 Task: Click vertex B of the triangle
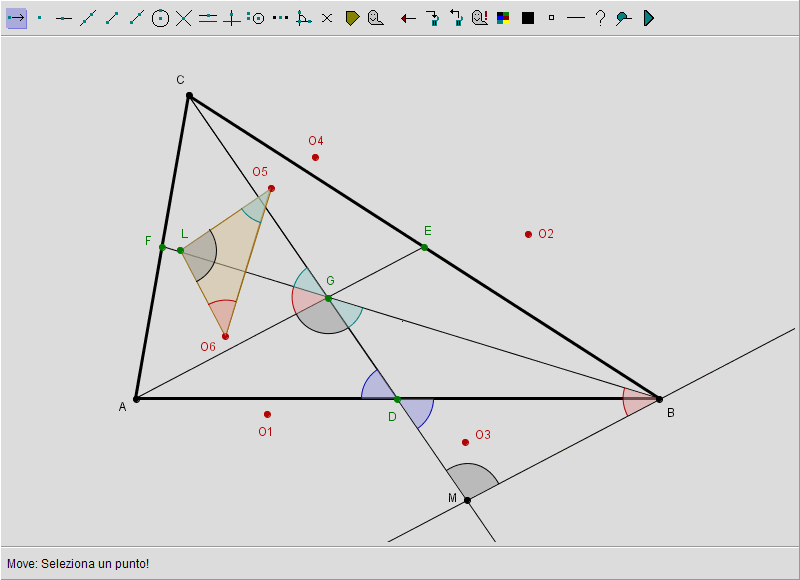659,399
